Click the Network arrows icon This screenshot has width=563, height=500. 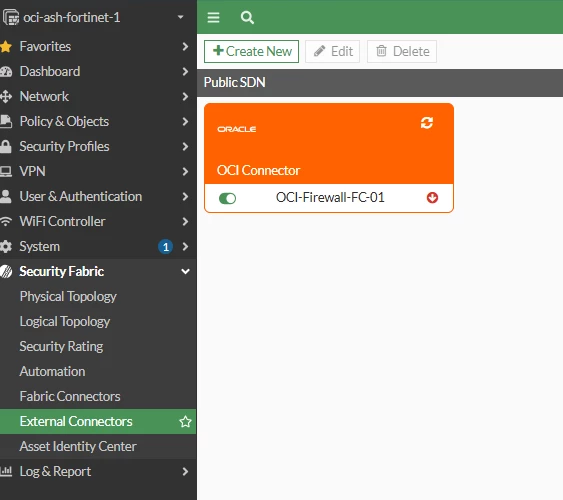[6, 97]
